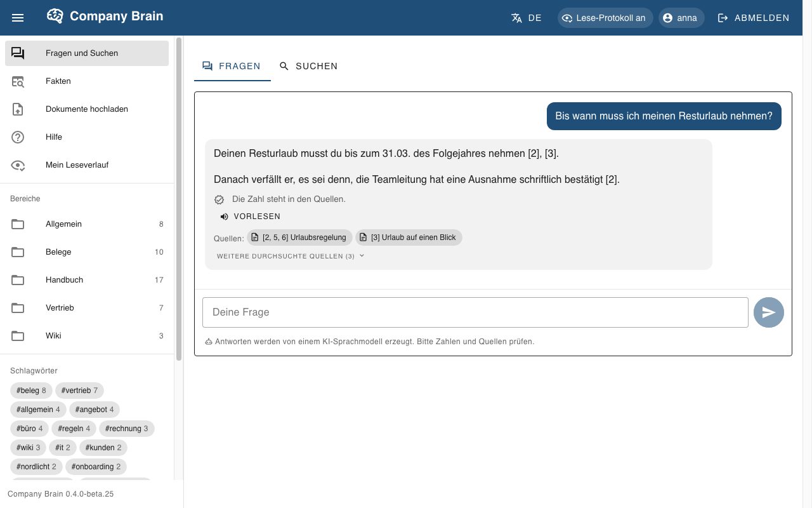812x508 pixels.
Task: Filter by tag #kunden
Action: [103, 448]
